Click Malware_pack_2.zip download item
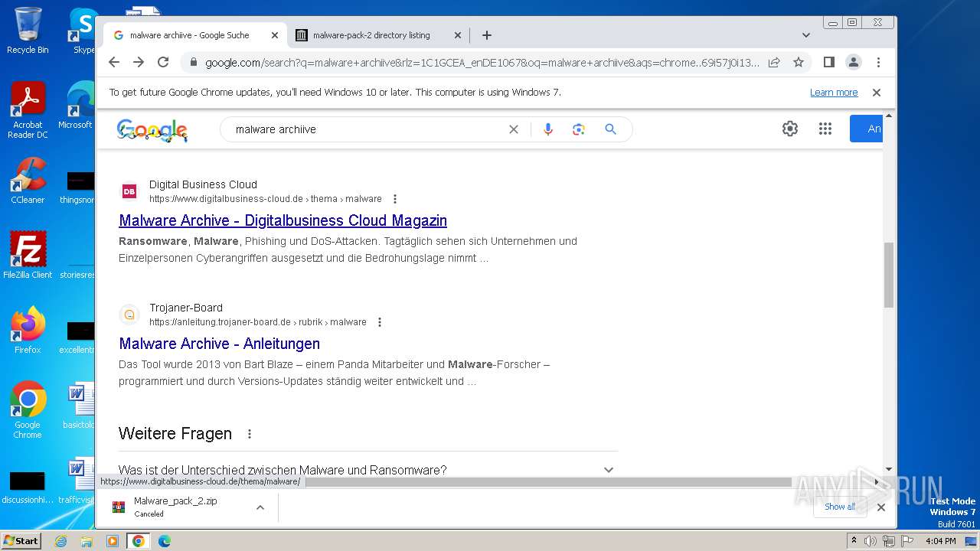The width and height of the screenshot is (980, 551). click(x=175, y=507)
